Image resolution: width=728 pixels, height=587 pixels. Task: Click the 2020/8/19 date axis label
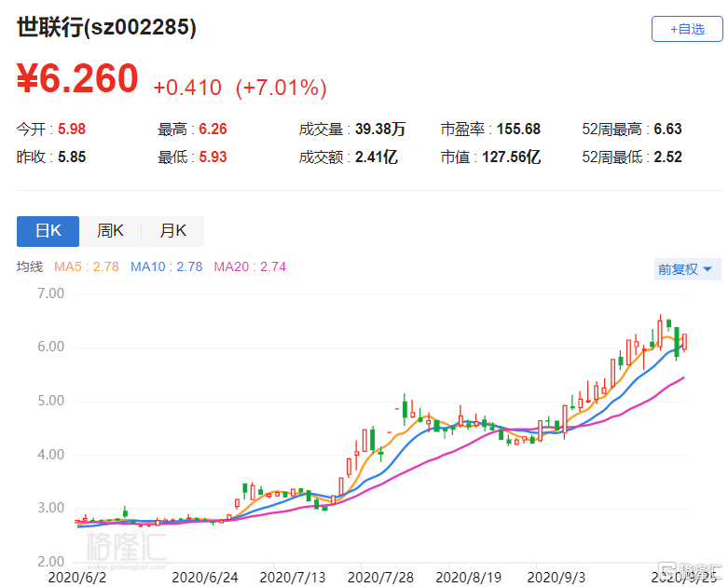pos(469,578)
